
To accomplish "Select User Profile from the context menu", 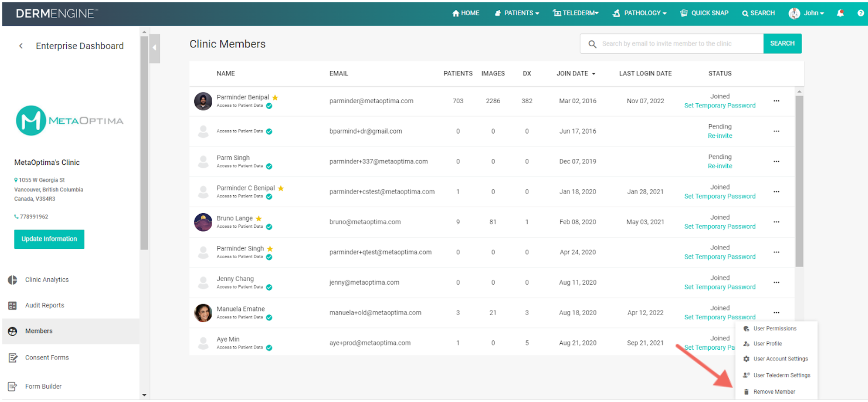I will click(x=762, y=344).
